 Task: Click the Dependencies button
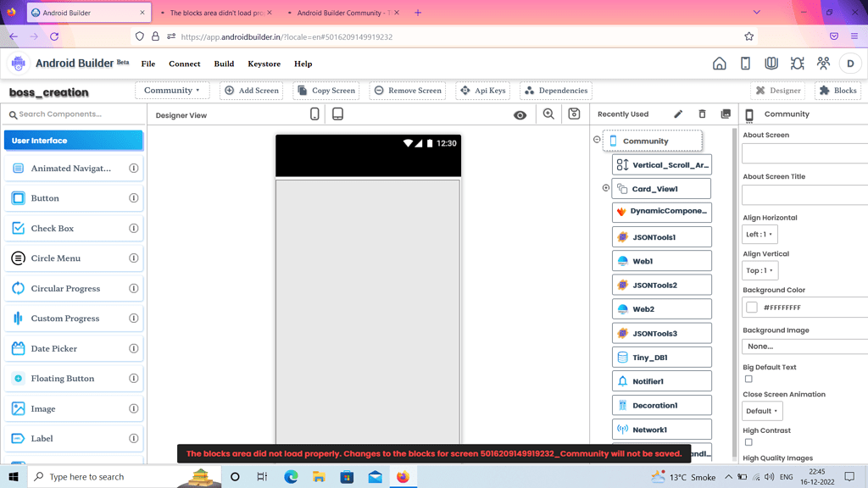point(555,90)
